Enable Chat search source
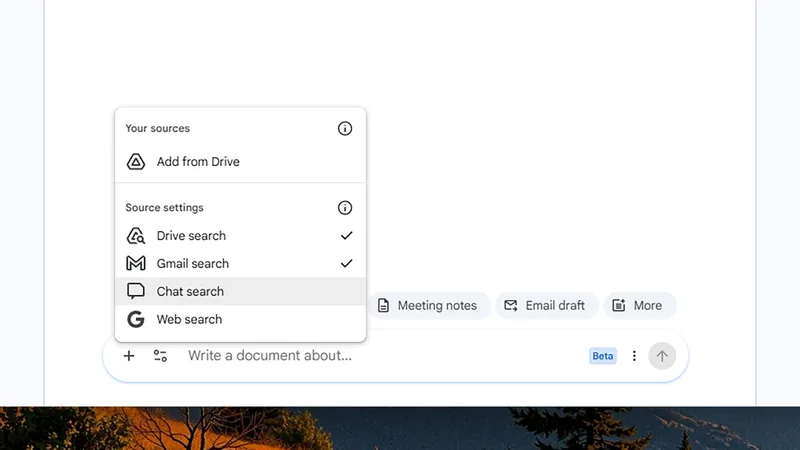Image resolution: width=800 pixels, height=450 pixels. point(190,292)
